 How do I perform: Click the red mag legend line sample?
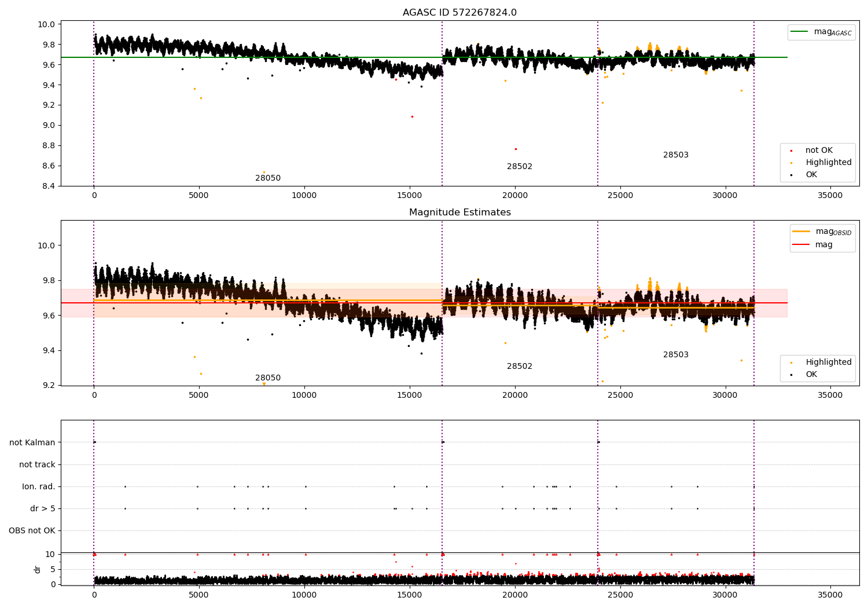(x=801, y=244)
